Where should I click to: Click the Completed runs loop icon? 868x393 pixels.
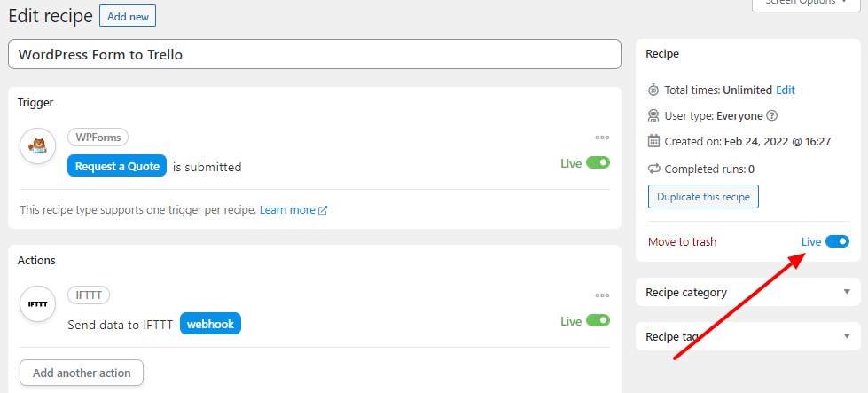click(653, 169)
